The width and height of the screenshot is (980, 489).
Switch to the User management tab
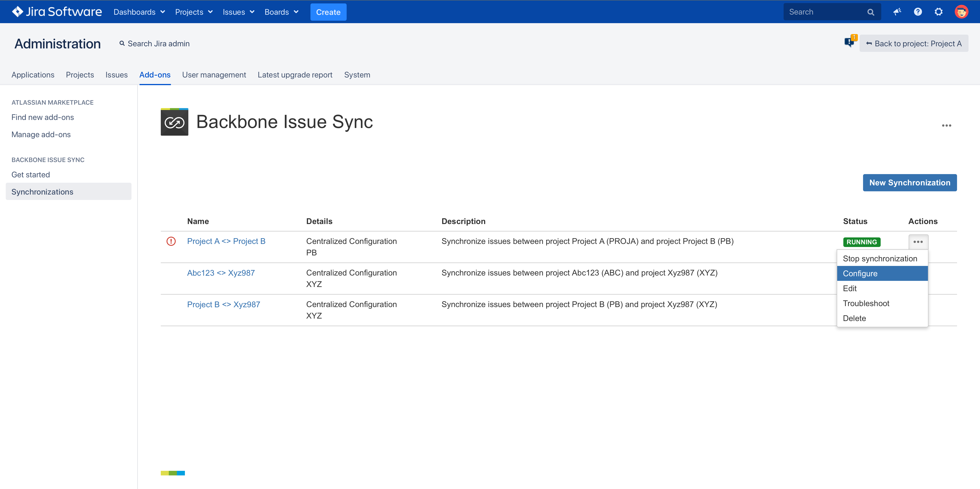tap(214, 75)
